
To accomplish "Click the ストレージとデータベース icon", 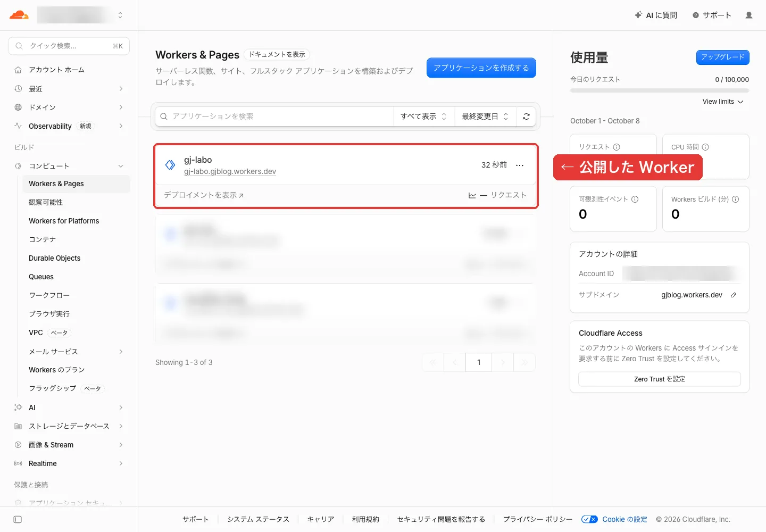I will (18, 426).
